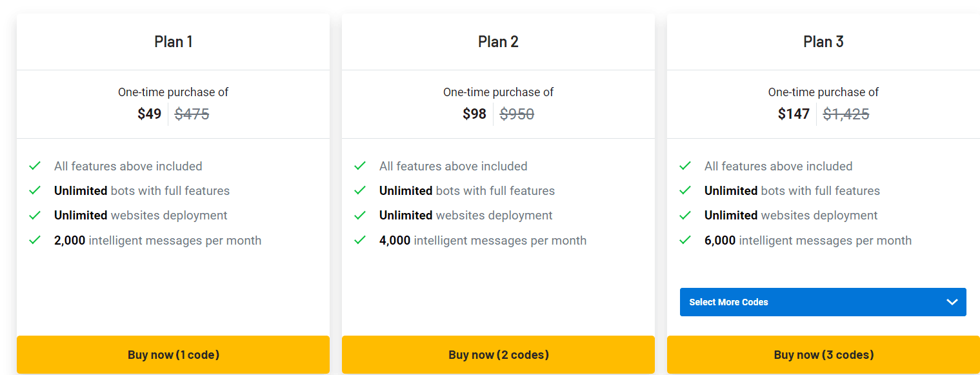Click the checkmark for Plan 1 unlimited bots

pos(35,190)
